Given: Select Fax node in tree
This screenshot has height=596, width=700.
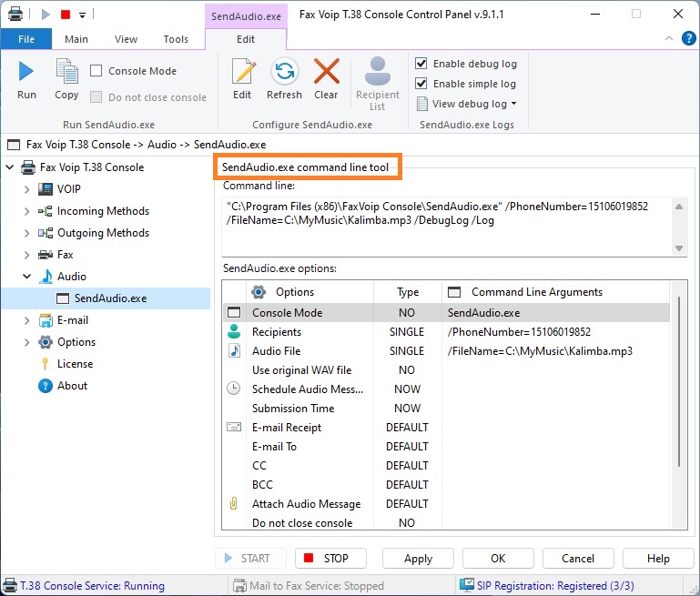Looking at the screenshot, I should pos(66,255).
